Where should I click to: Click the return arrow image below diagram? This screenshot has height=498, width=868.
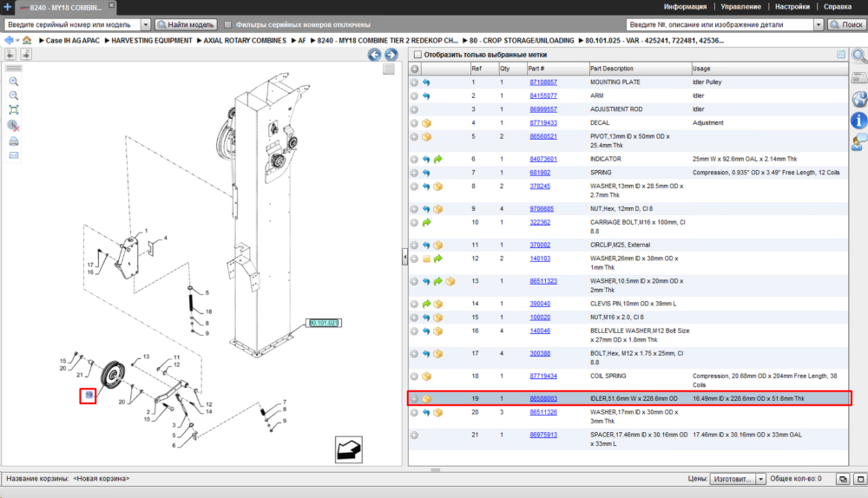click(349, 449)
